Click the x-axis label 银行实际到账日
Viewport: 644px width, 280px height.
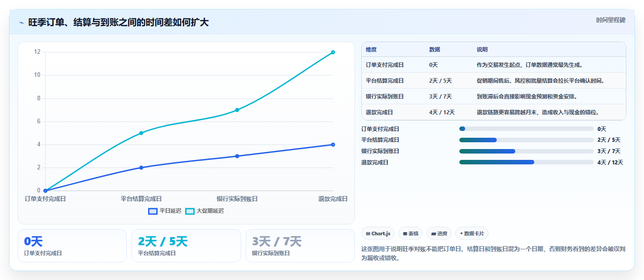click(x=237, y=199)
